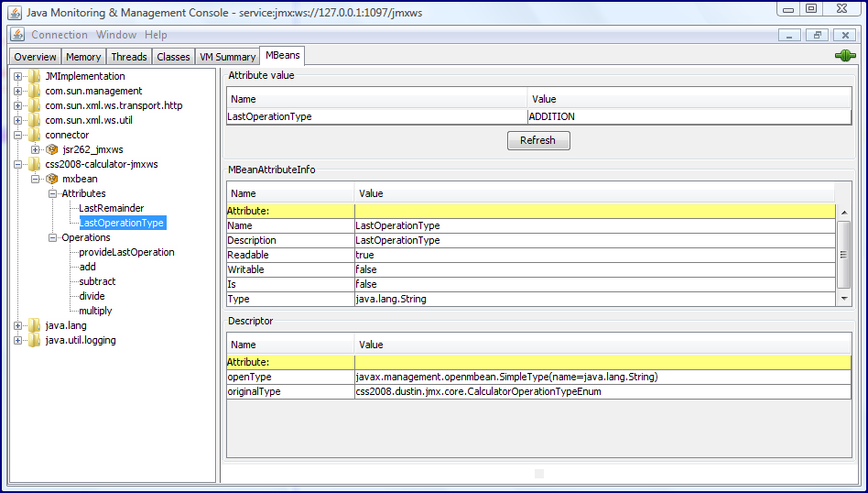The width and height of the screenshot is (868, 493).
Task: Expand the com.sun.management node
Action: tap(17, 91)
